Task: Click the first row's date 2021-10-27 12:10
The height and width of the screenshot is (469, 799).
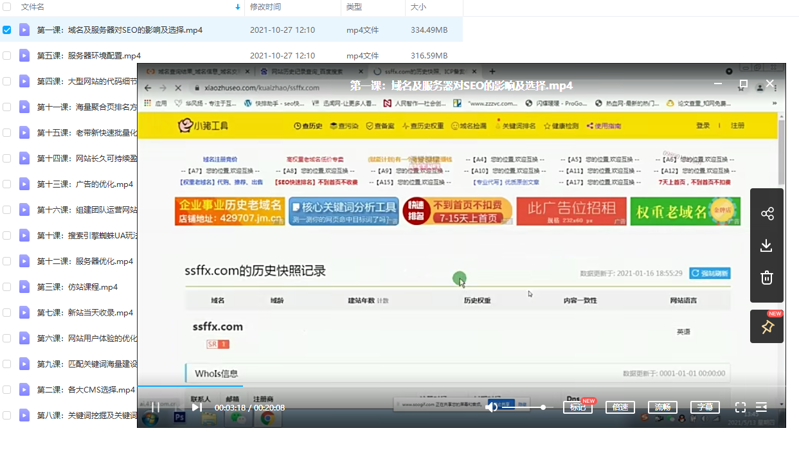Action: coord(282,30)
